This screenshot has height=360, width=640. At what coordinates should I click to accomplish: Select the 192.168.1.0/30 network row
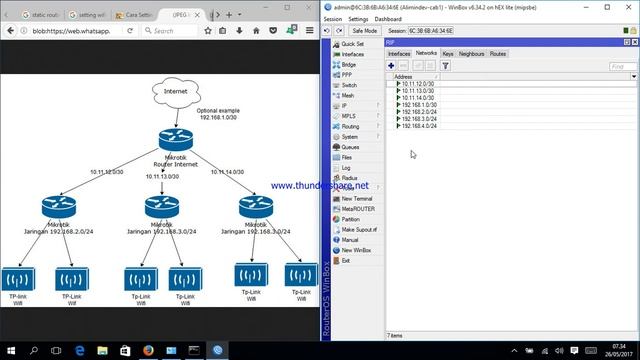(511, 104)
